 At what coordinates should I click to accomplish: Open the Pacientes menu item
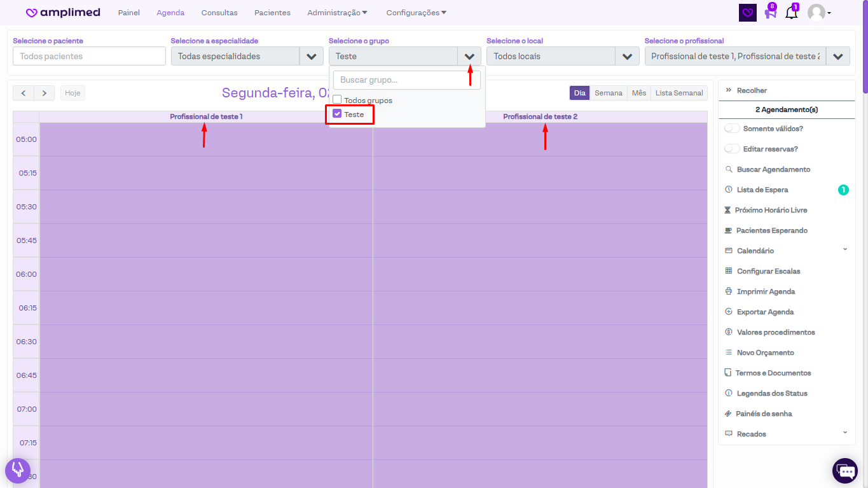coord(272,13)
